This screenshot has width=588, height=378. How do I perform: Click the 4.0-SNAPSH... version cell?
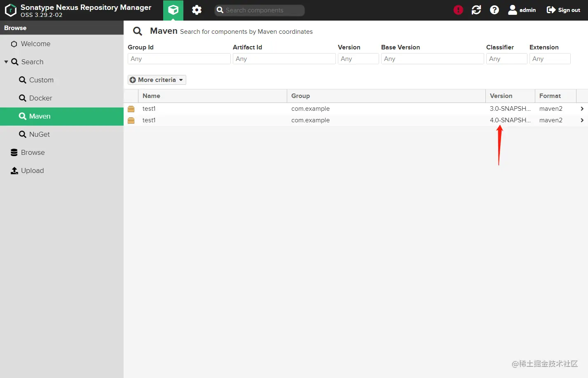coord(510,120)
